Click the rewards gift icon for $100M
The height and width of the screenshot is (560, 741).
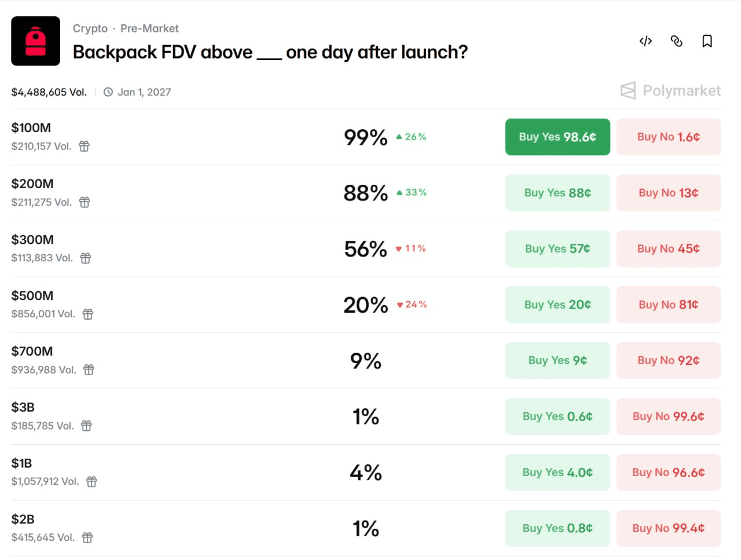coord(85,147)
